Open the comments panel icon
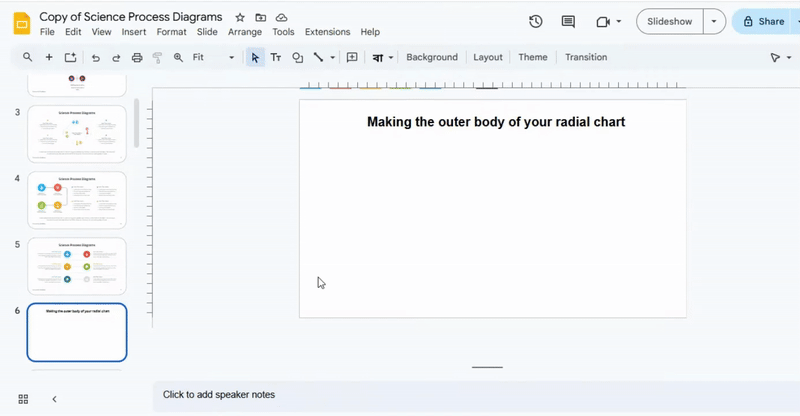800x416 pixels. [x=568, y=22]
